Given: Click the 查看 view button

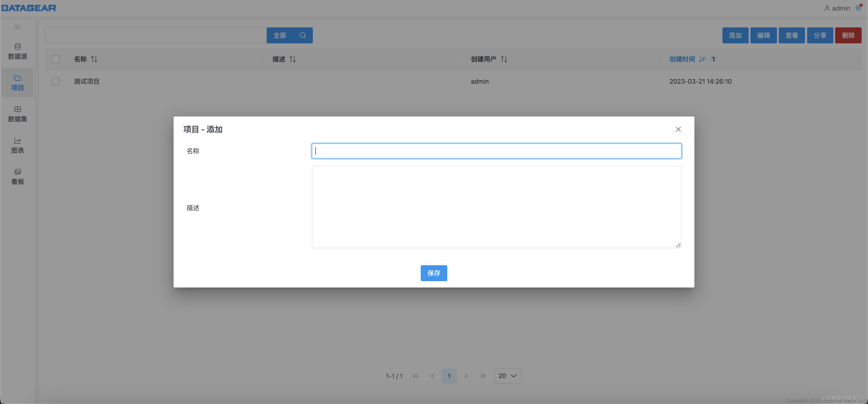Looking at the screenshot, I should click(x=792, y=35).
